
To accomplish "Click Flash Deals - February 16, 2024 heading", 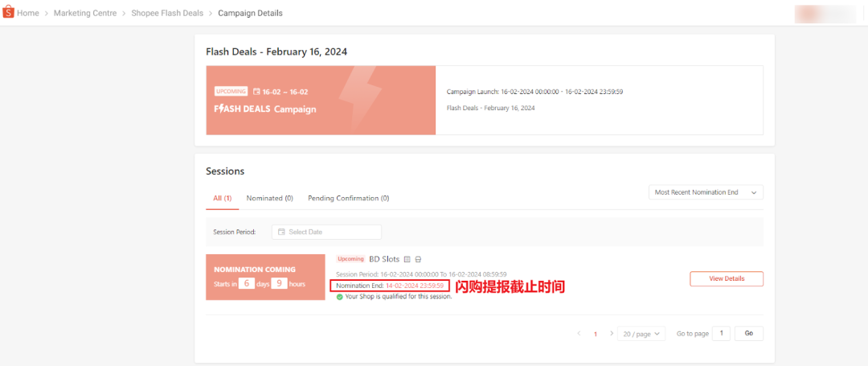I will (x=276, y=51).
